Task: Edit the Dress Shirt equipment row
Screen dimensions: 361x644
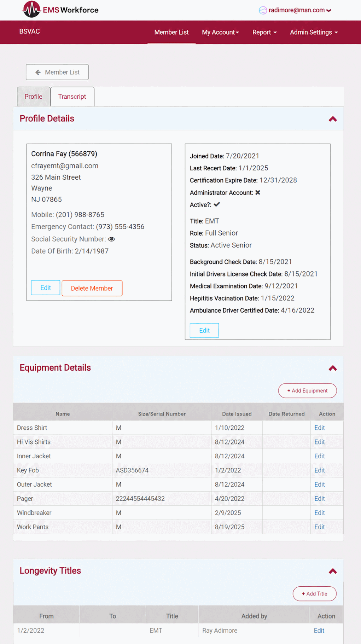Action: pos(320,428)
